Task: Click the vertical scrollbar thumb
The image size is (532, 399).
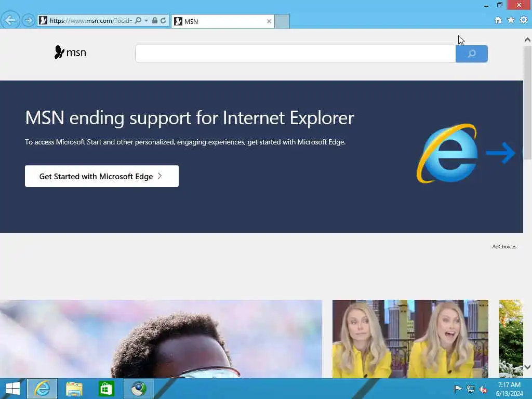Action: [x=527, y=102]
